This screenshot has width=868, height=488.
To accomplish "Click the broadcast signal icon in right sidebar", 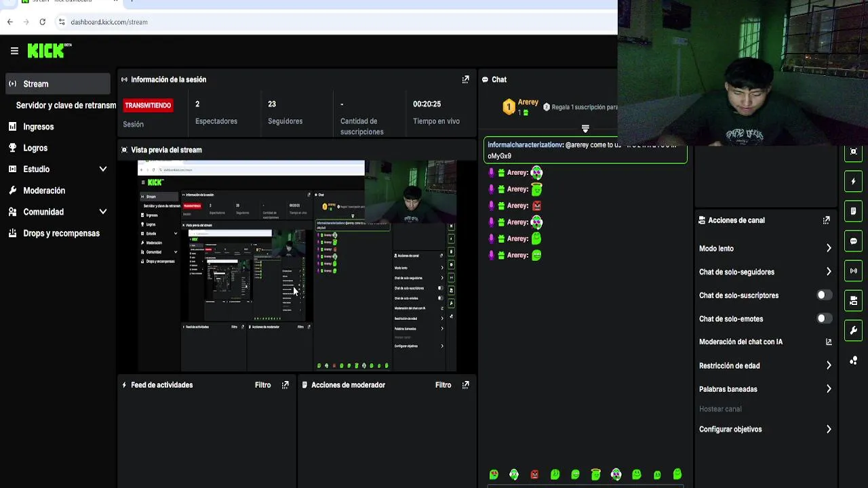I will (x=853, y=271).
